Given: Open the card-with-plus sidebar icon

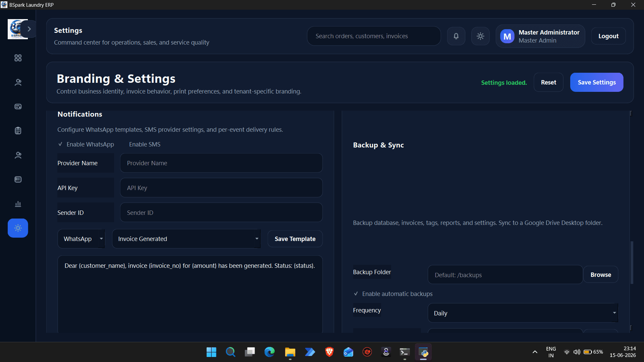Looking at the screenshot, I should [18, 107].
